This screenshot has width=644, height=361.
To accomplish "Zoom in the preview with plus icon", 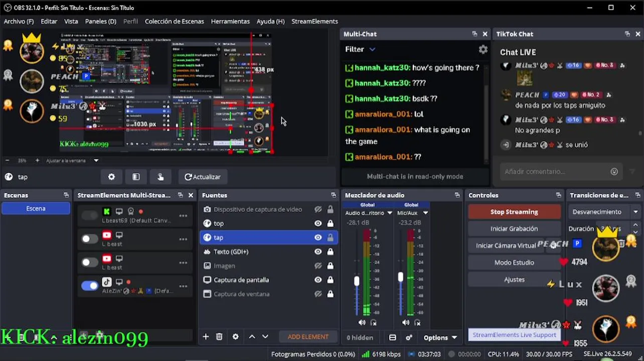I will pyautogui.click(x=37, y=160).
